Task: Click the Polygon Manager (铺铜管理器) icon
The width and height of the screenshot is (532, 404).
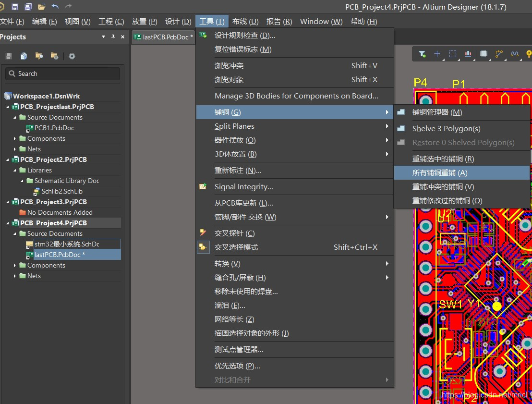Action: (x=401, y=112)
